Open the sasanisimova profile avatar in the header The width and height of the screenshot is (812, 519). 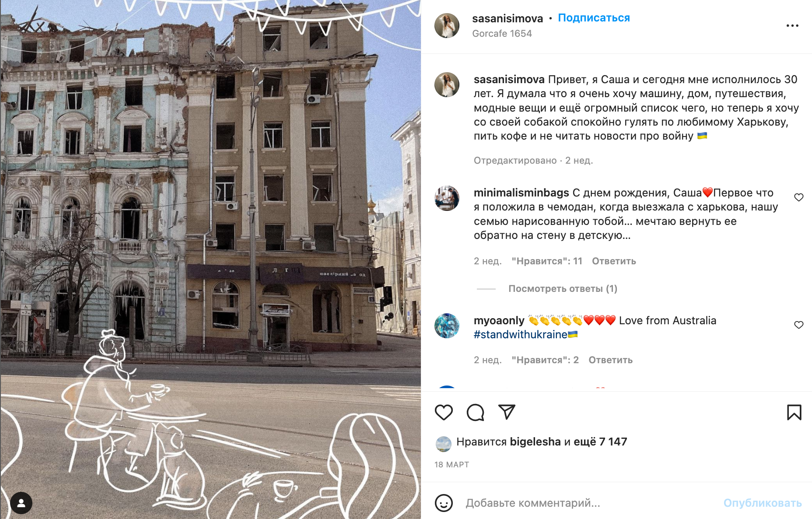pos(447,25)
